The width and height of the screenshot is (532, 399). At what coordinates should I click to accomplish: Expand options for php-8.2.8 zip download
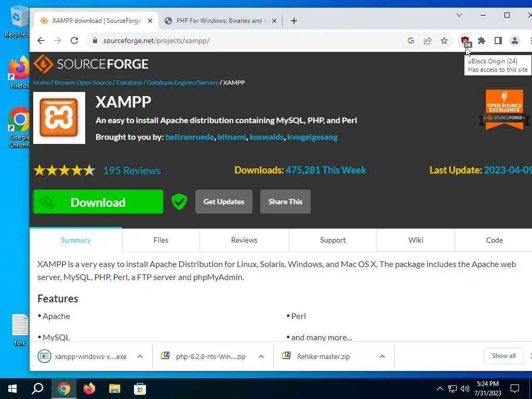pyautogui.click(x=261, y=356)
